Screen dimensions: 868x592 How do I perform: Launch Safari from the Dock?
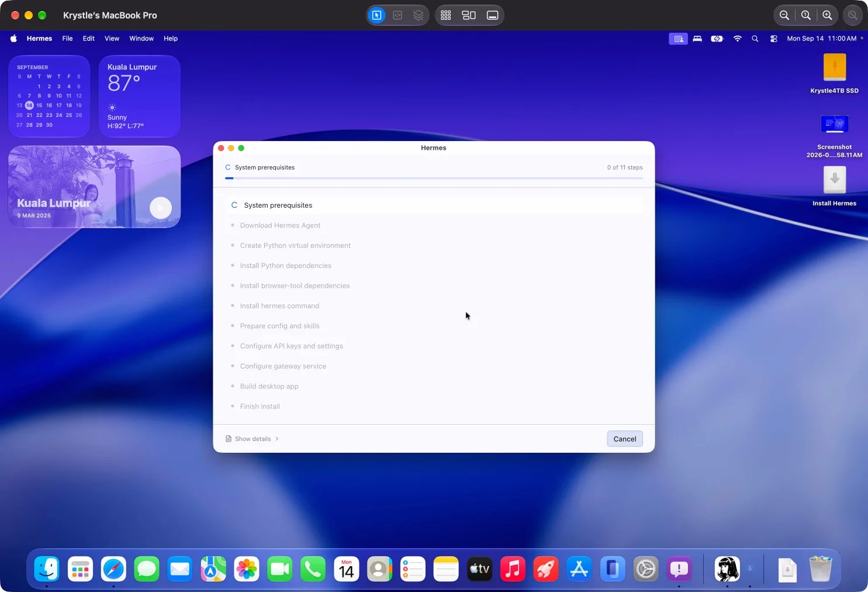(x=113, y=569)
